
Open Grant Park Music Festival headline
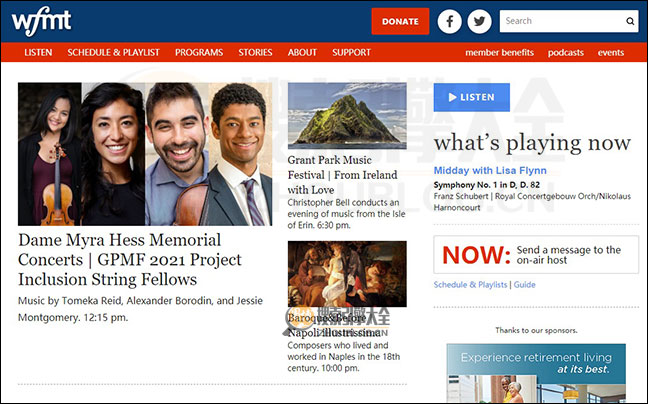click(x=343, y=175)
